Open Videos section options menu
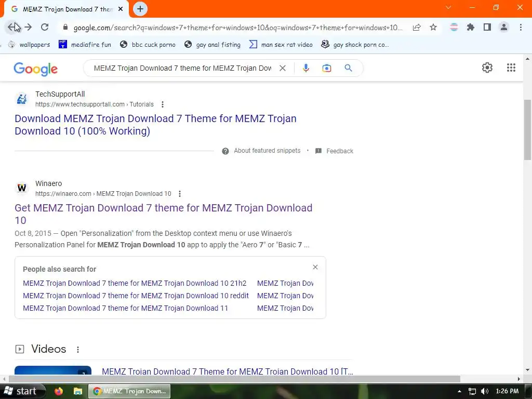 pos(78,350)
